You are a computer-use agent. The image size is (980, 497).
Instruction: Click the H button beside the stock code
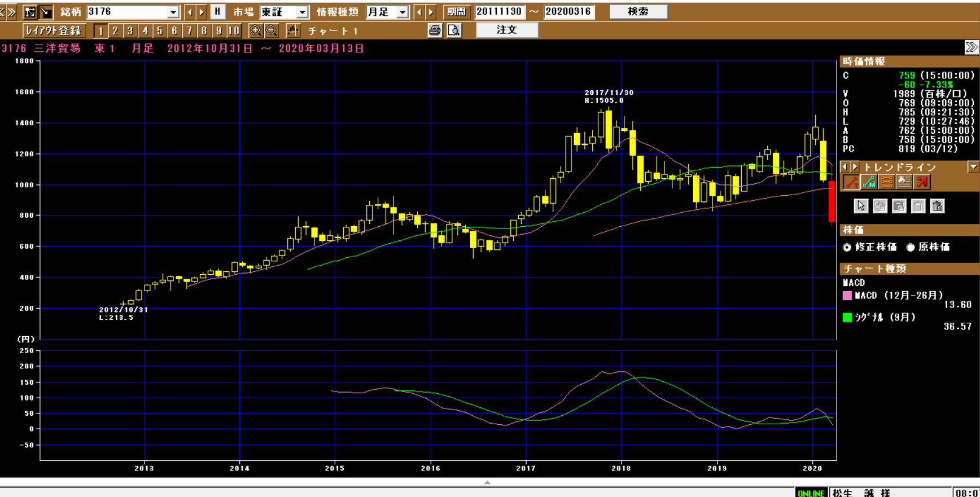(217, 12)
